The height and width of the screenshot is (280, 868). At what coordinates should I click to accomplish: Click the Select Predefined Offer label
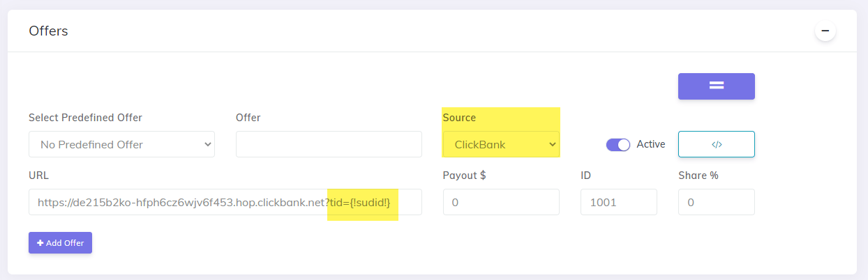coord(90,118)
